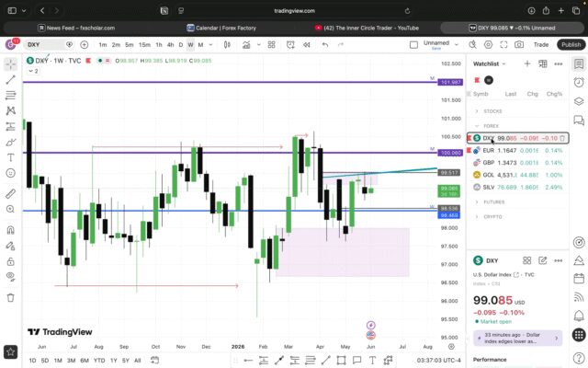Select the W weekly timeframe
Screen dimensions: 588x368
point(190,45)
